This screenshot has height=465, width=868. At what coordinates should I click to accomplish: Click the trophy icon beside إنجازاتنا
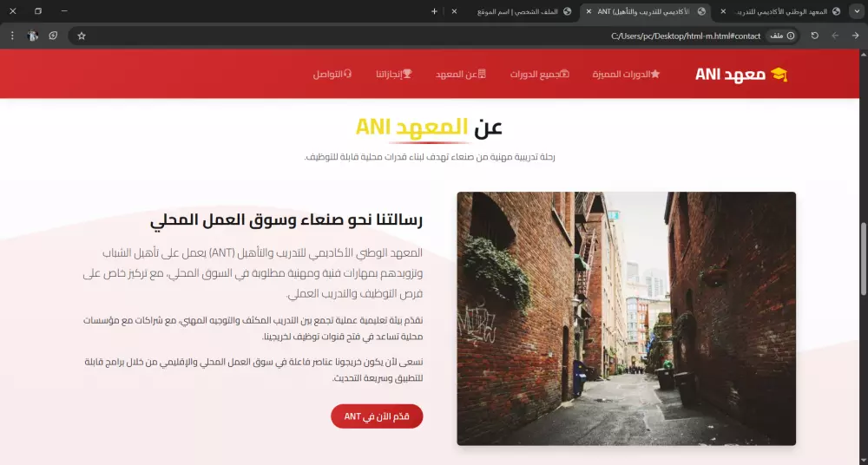pos(407,75)
